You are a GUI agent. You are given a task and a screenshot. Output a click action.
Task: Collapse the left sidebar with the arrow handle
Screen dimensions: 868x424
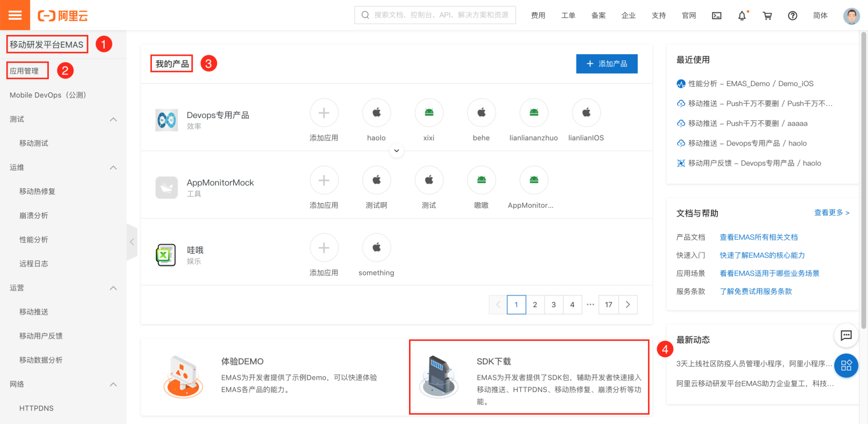click(132, 241)
